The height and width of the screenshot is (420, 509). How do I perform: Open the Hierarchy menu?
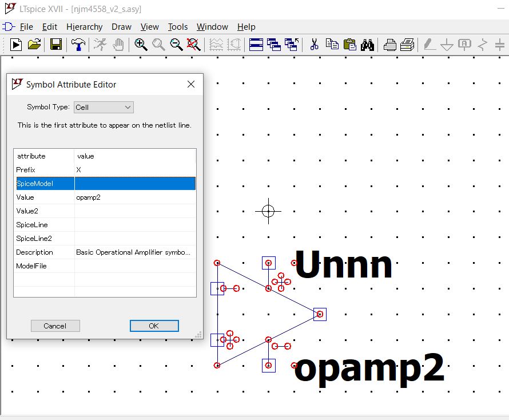pyautogui.click(x=85, y=27)
